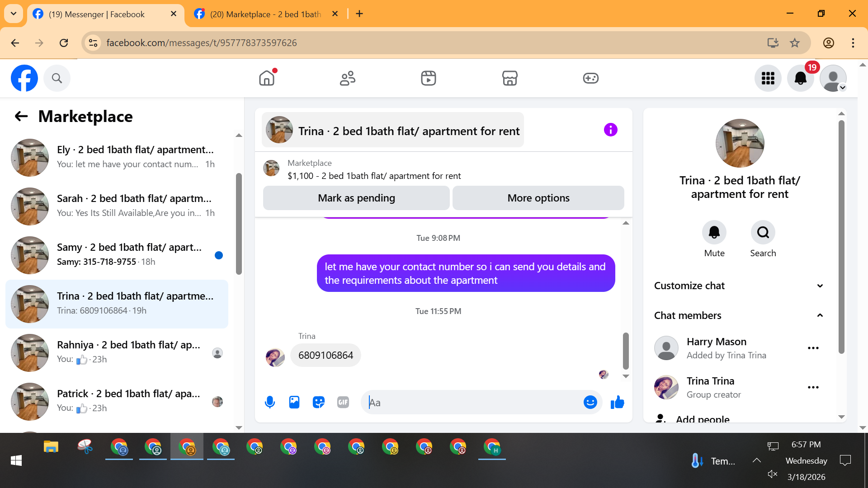Click the More options button
This screenshot has height=488, width=868.
[x=538, y=198]
